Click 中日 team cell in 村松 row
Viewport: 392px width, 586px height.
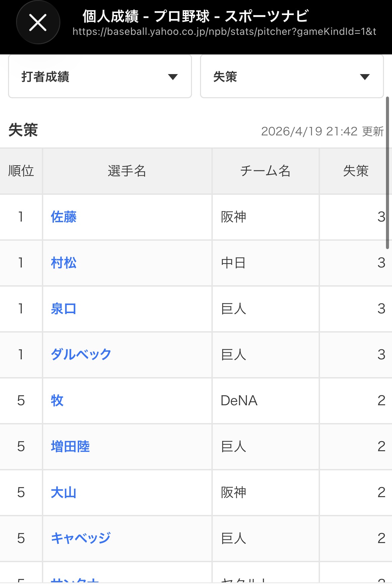pyautogui.click(x=234, y=263)
